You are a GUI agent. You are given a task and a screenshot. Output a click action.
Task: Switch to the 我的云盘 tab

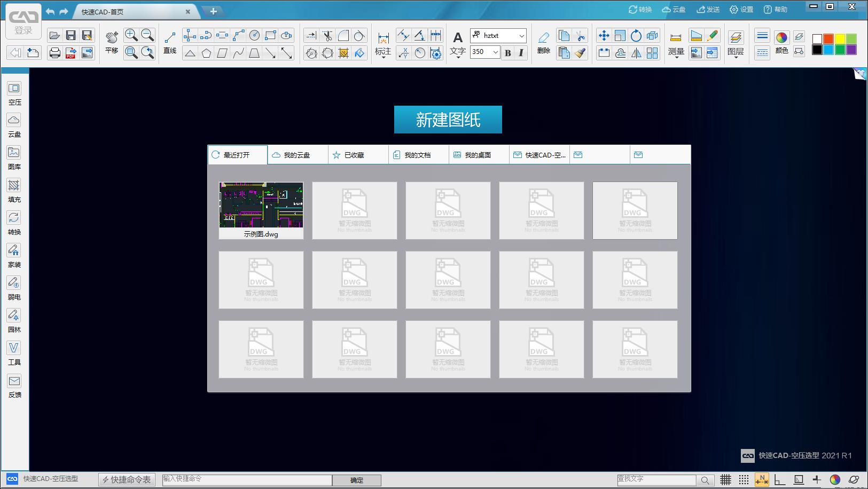(x=297, y=155)
